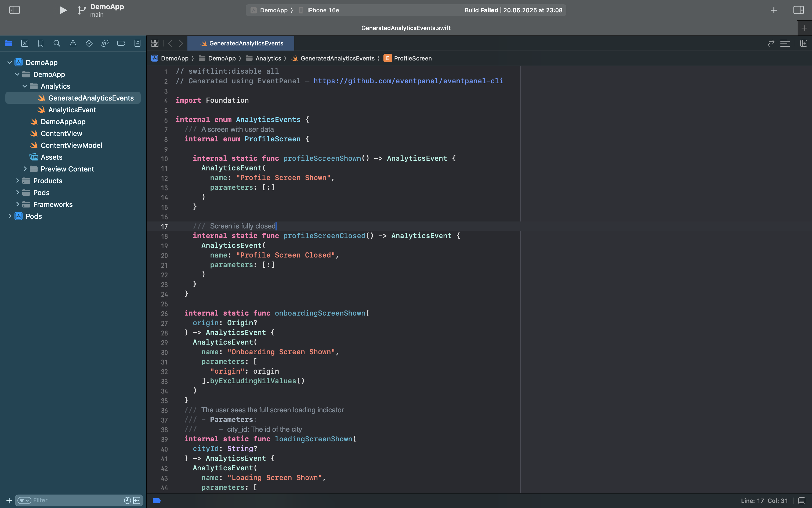812x508 pixels.
Task: Open the Assets catalog
Action: click(x=52, y=157)
